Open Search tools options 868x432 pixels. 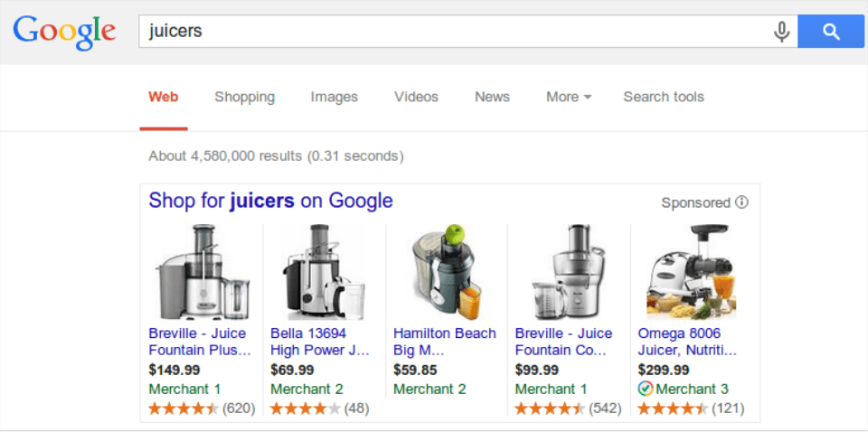coord(664,97)
